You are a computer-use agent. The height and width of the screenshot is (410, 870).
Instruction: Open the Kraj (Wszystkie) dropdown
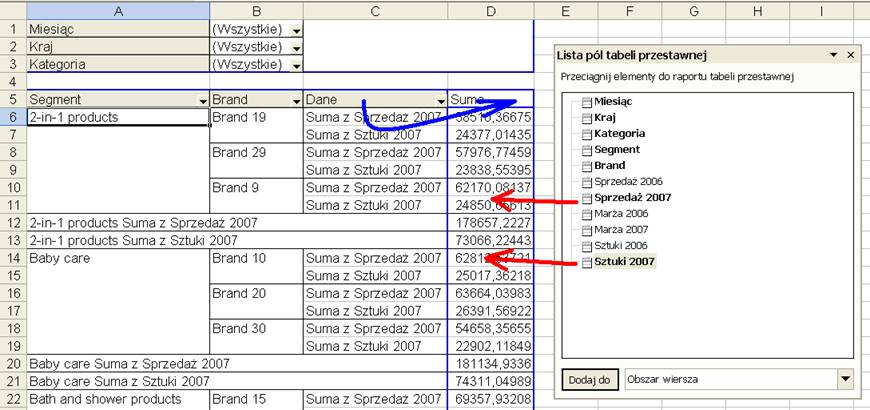tap(297, 48)
